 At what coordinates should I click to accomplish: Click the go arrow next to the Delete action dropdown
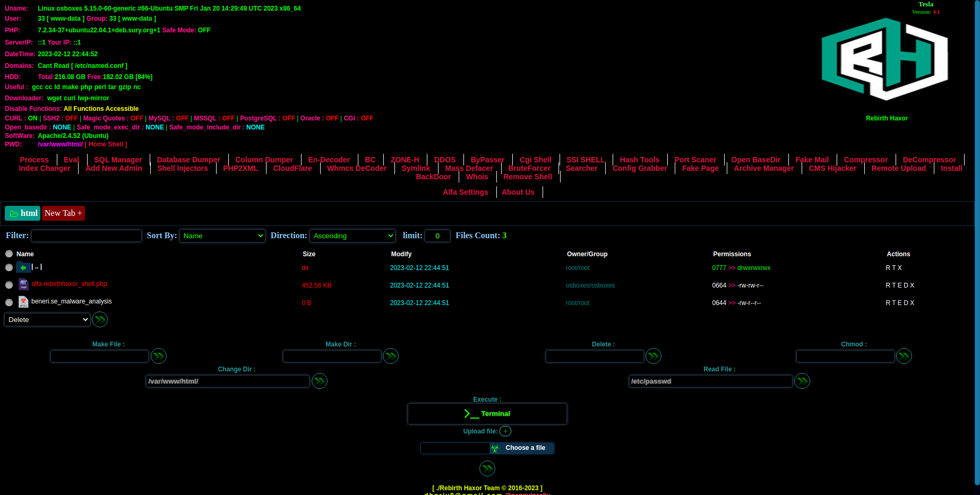pos(100,319)
